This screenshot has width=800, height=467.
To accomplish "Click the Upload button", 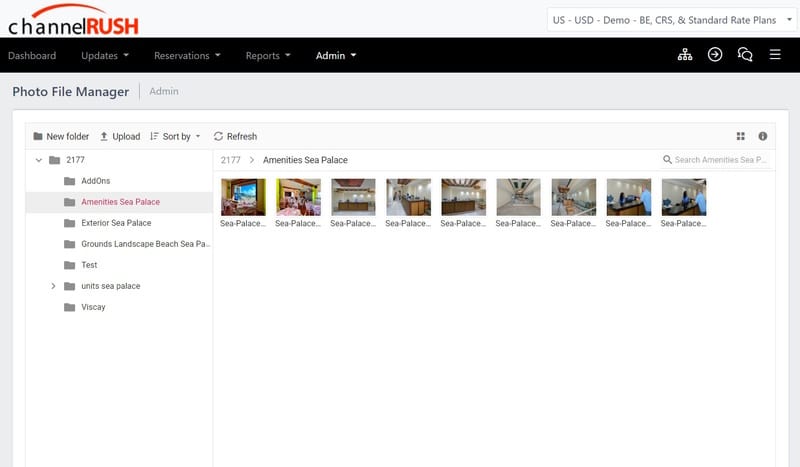I will pyautogui.click(x=120, y=136).
